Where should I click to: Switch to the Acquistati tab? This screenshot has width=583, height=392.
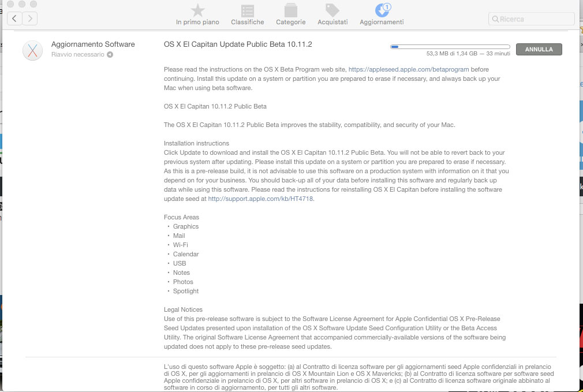332,15
